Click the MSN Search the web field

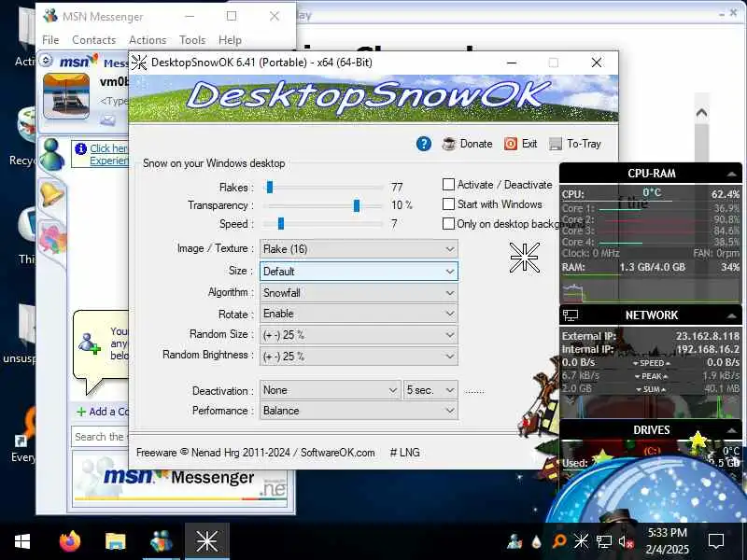[x=100, y=437]
